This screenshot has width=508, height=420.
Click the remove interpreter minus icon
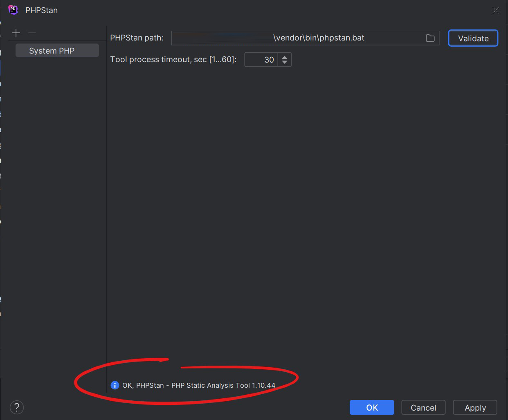click(32, 33)
